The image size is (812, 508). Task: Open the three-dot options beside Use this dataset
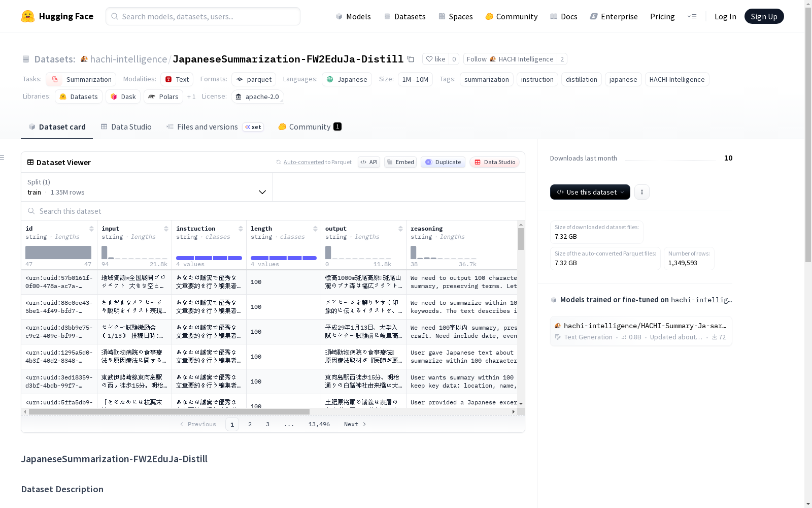642,192
